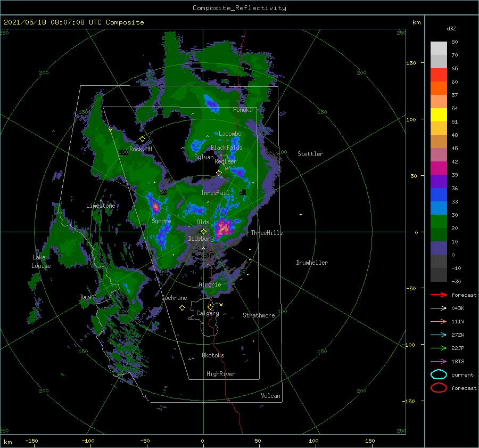Select the RockyMH label

click(141, 149)
